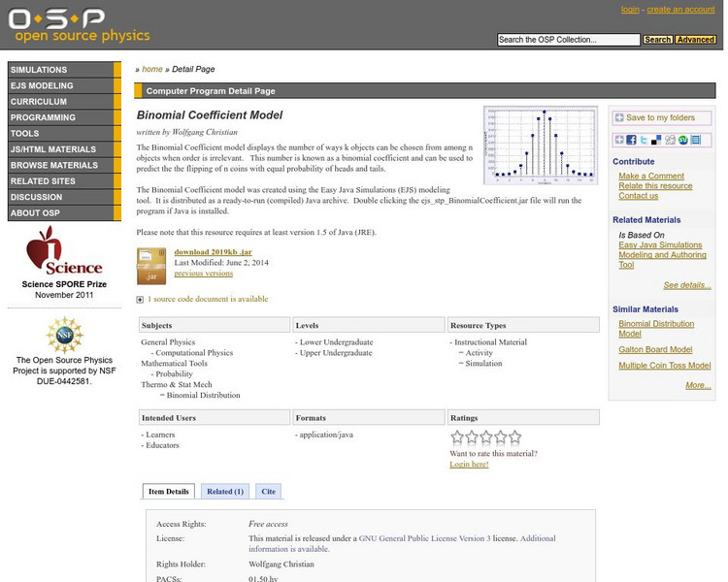The width and height of the screenshot is (728, 582).
Task: Click the fifth rating star
Action: click(x=514, y=437)
